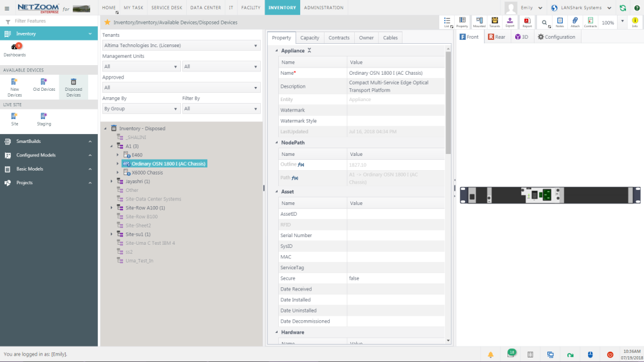Show the Rear view tab
This screenshot has width=644, height=362.
pos(496,37)
